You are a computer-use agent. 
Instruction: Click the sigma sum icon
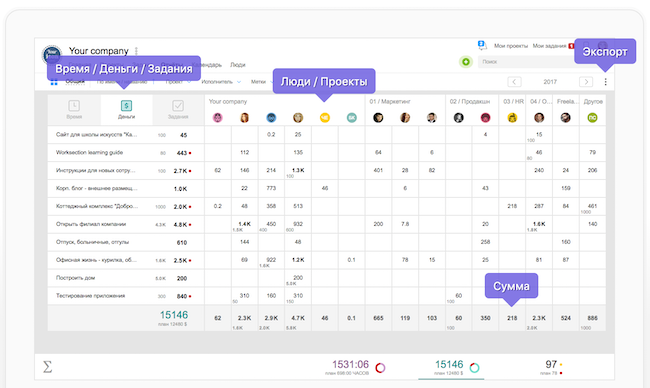[x=48, y=367]
